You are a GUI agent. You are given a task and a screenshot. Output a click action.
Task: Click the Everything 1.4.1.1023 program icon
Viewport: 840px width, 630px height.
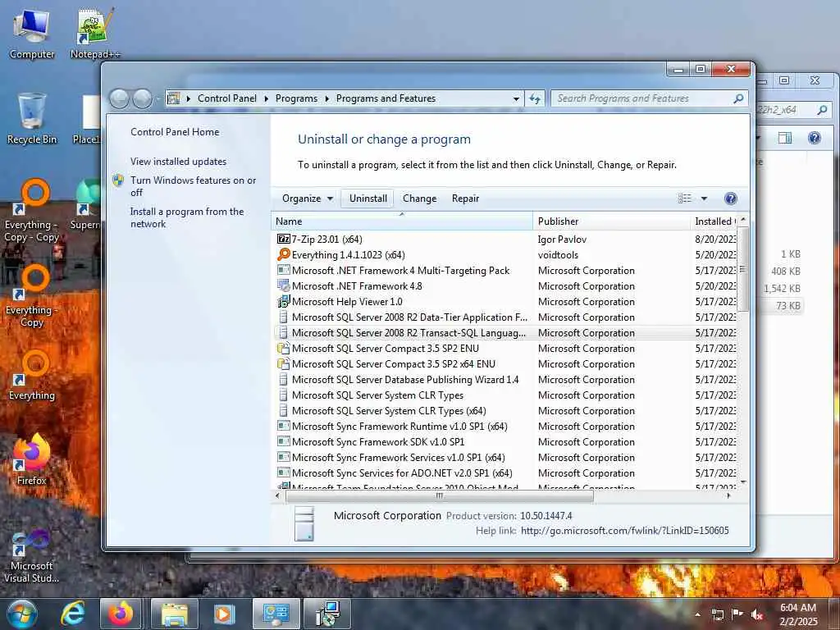pos(283,254)
